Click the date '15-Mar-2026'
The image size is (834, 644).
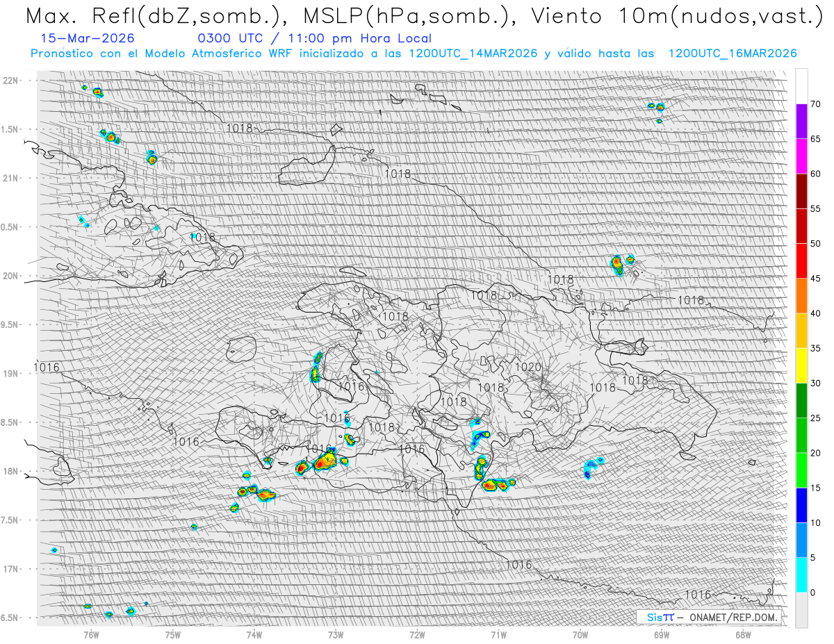point(88,38)
